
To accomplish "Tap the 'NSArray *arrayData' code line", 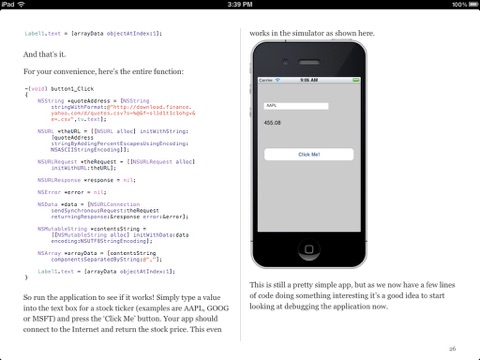I will [x=97, y=253].
